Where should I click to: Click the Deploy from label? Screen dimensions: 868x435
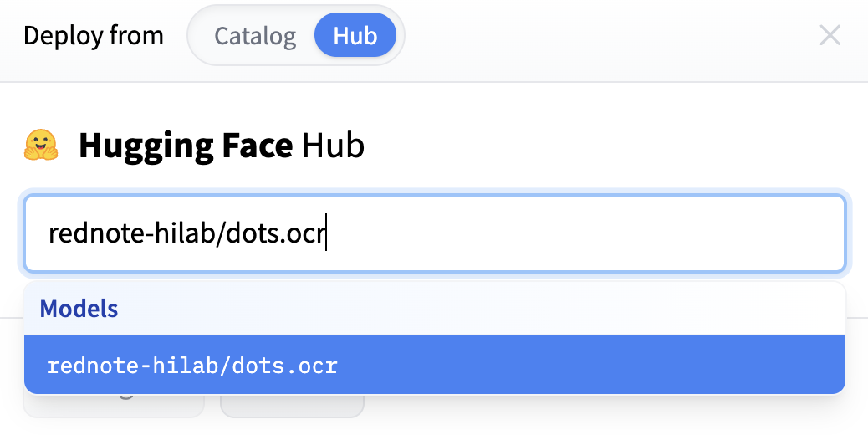click(94, 36)
